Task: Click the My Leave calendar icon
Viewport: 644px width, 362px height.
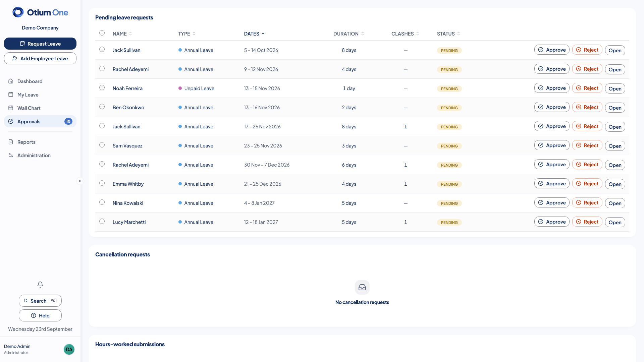Action: tap(11, 95)
